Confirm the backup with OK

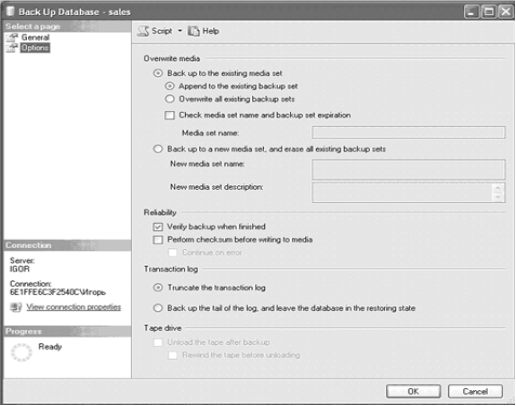tap(413, 391)
